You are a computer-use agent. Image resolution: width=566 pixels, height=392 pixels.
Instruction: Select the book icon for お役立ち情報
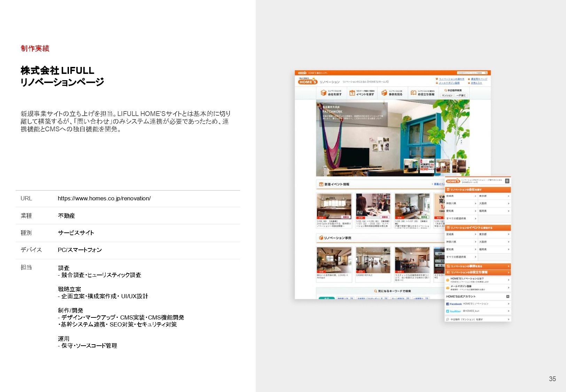click(413, 92)
